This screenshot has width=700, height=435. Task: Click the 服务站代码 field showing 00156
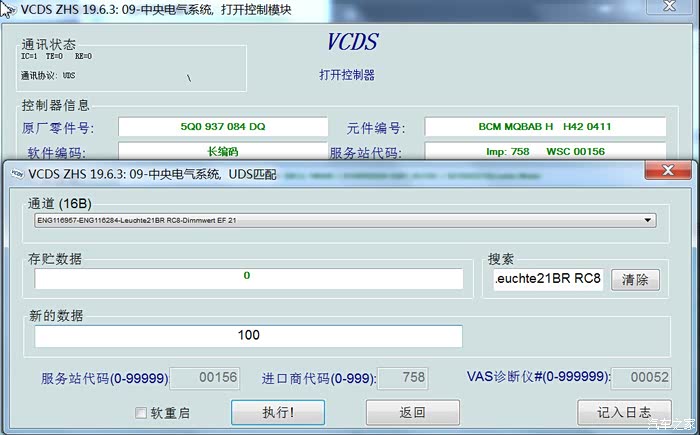point(204,378)
